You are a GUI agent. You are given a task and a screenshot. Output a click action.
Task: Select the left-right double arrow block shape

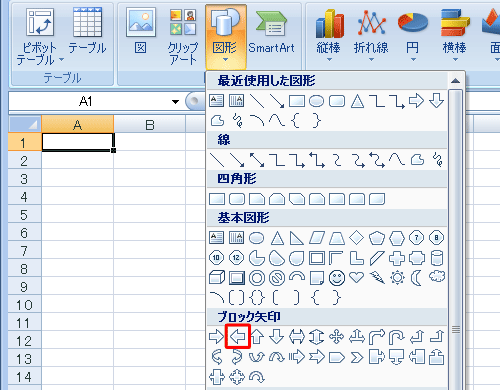pos(297,337)
